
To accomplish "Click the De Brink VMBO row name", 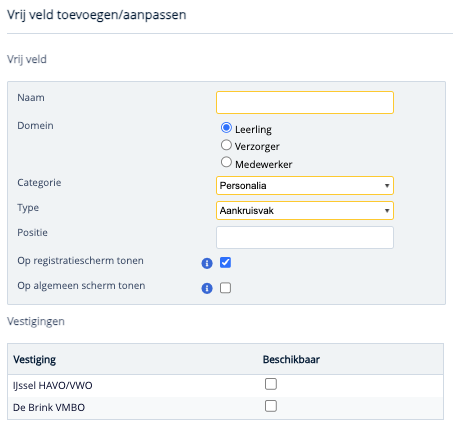I will click(x=49, y=407).
